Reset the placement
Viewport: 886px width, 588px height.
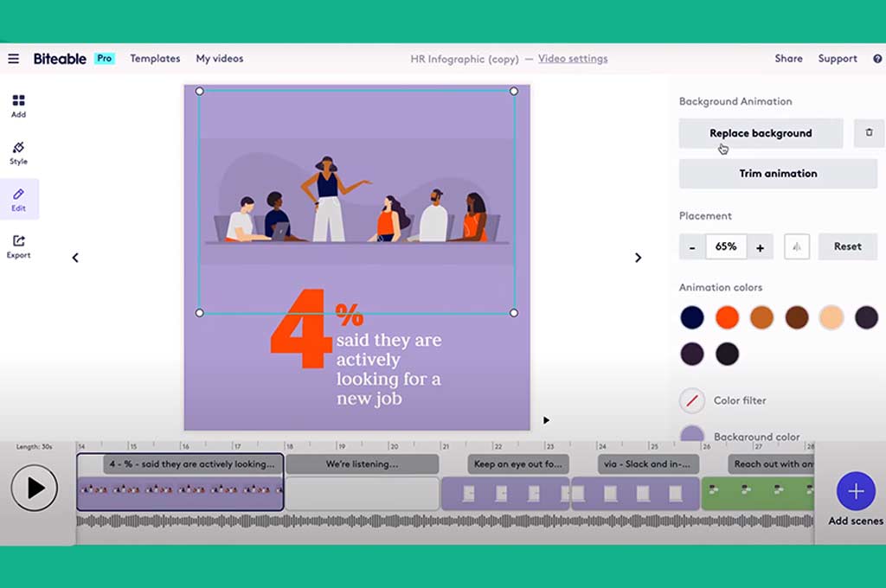[x=848, y=246]
